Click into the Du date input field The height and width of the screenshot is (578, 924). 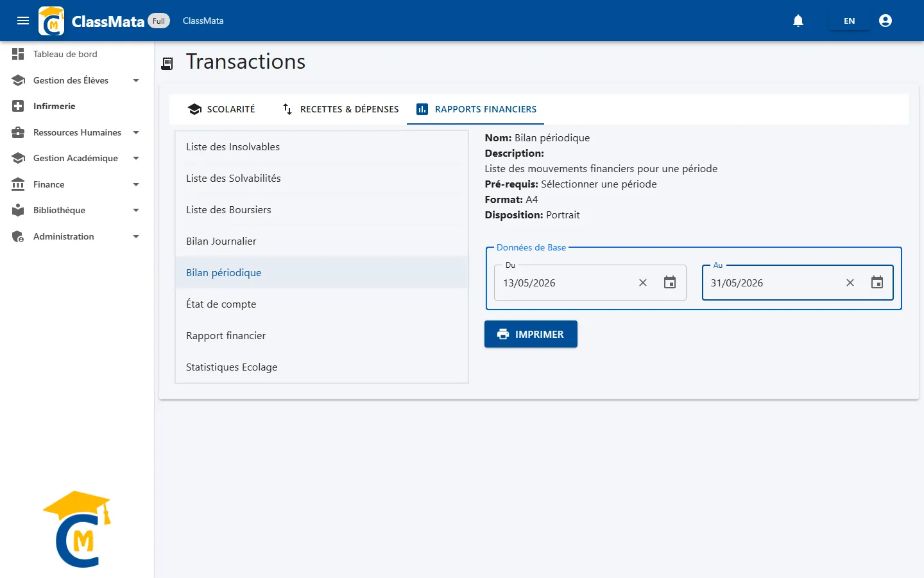coord(565,283)
